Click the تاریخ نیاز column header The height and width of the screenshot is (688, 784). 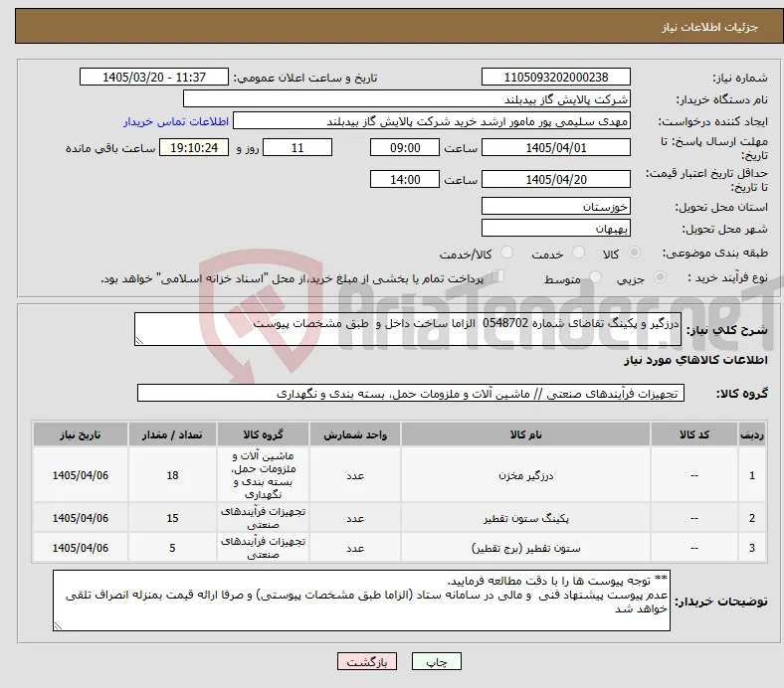point(81,434)
